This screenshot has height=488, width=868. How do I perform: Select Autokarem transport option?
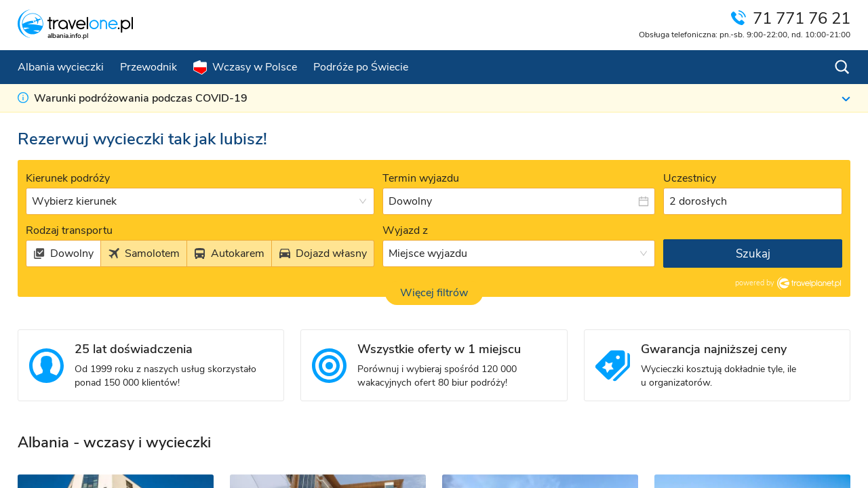(x=229, y=253)
